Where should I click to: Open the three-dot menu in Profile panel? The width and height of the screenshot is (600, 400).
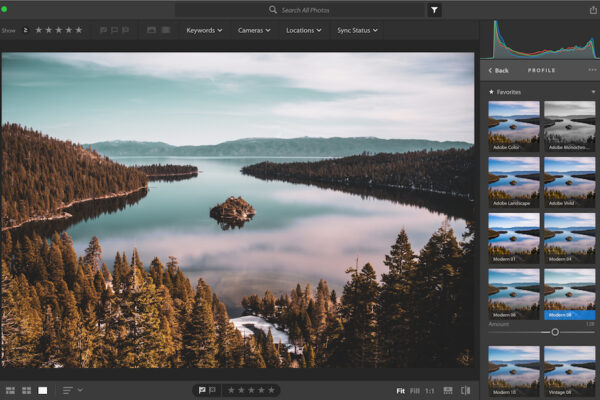(592, 71)
